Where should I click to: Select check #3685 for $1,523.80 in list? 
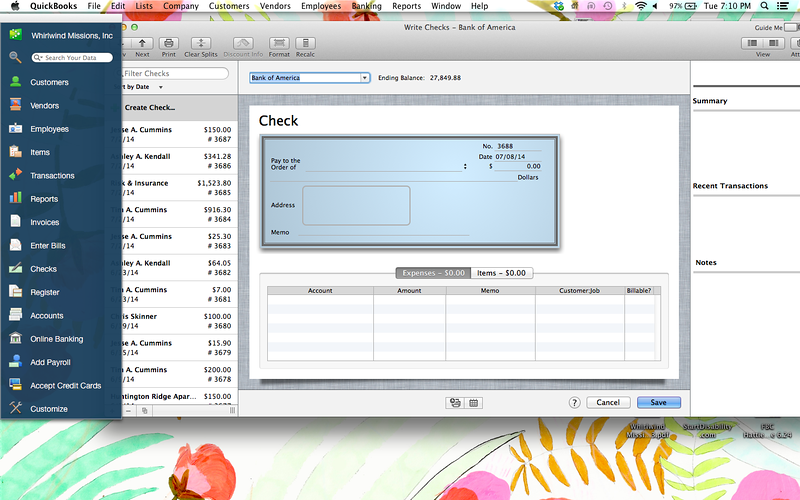[178, 188]
